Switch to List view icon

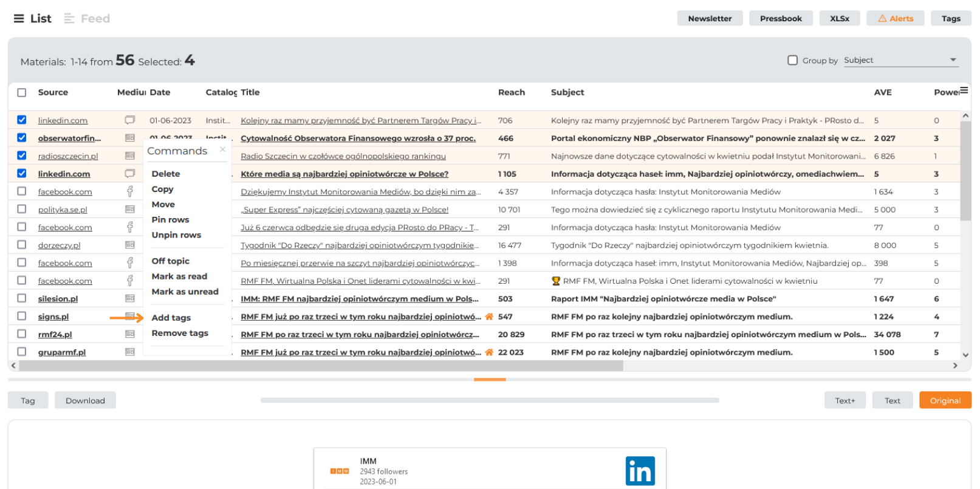click(19, 19)
